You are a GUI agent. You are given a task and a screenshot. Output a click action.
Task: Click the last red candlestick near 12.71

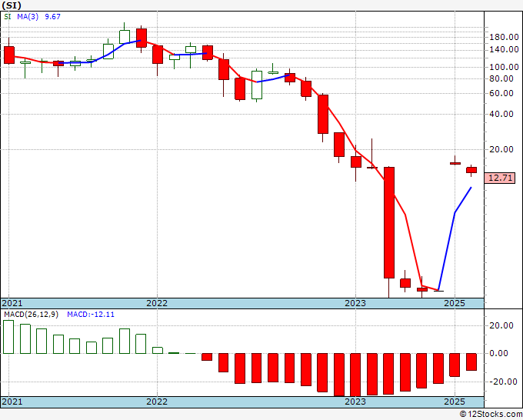click(471, 170)
